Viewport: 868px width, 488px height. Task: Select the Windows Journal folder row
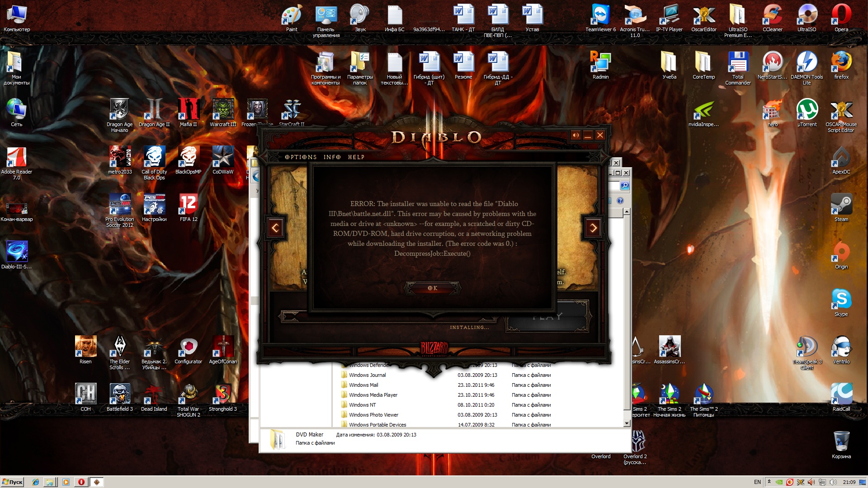445,375
